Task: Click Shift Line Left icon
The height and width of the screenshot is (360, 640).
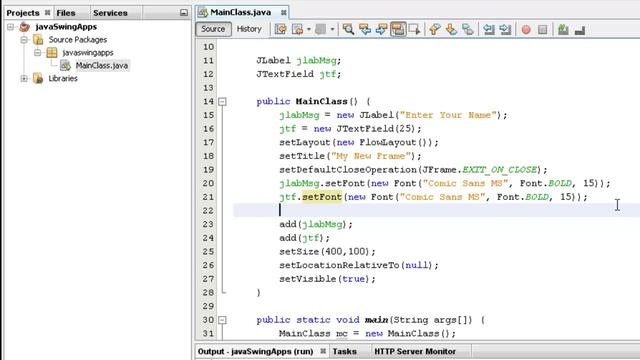Action: click(x=489, y=29)
